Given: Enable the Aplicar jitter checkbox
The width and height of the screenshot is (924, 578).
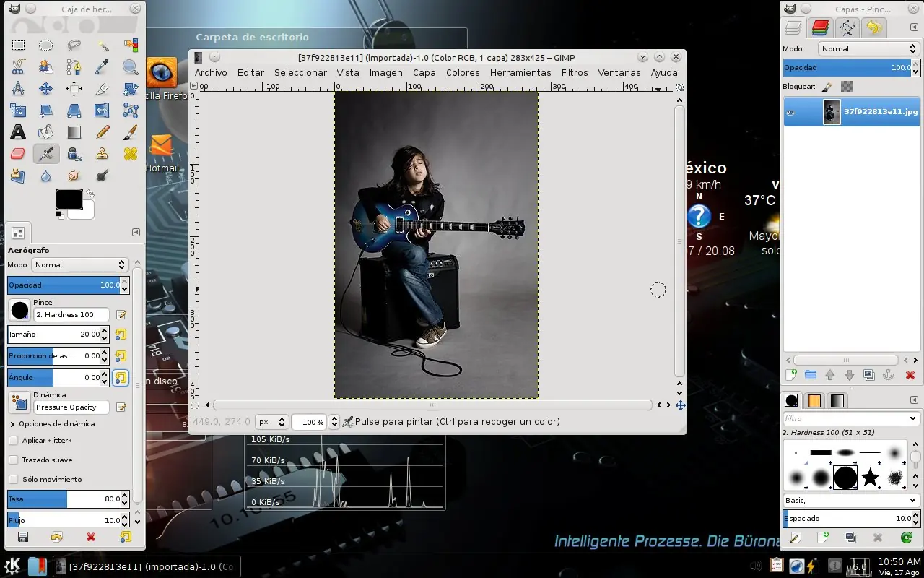Looking at the screenshot, I should coord(13,441).
